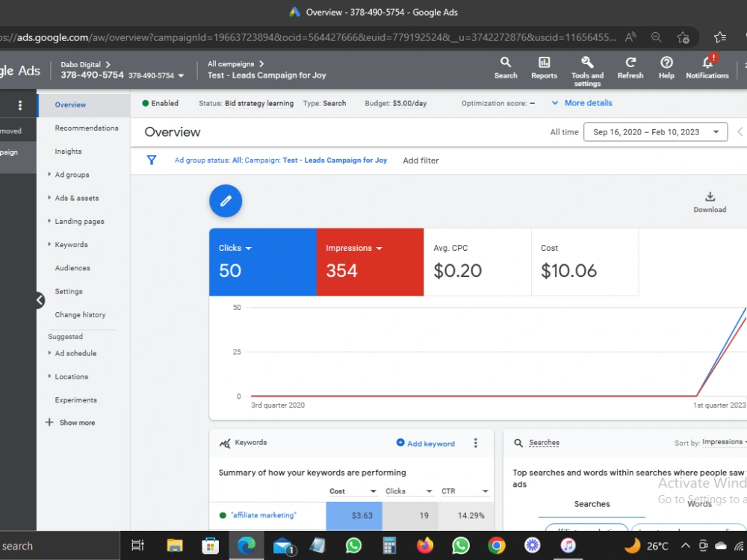This screenshot has width=747, height=560.
Task: Open the Task View taskbar icon
Action: [x=137, y=545]
